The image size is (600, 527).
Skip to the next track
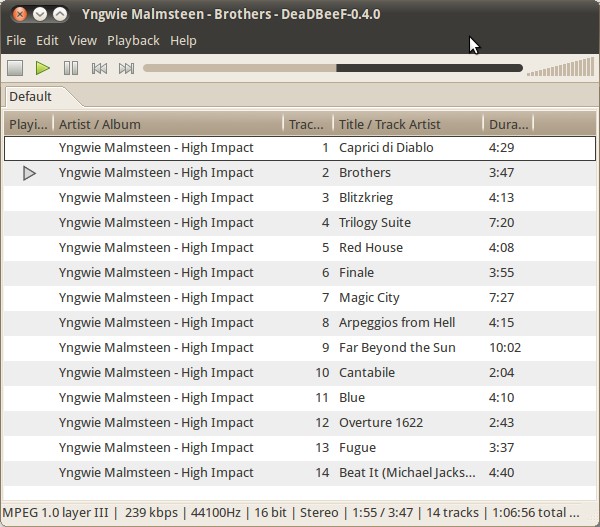(126, 69)
